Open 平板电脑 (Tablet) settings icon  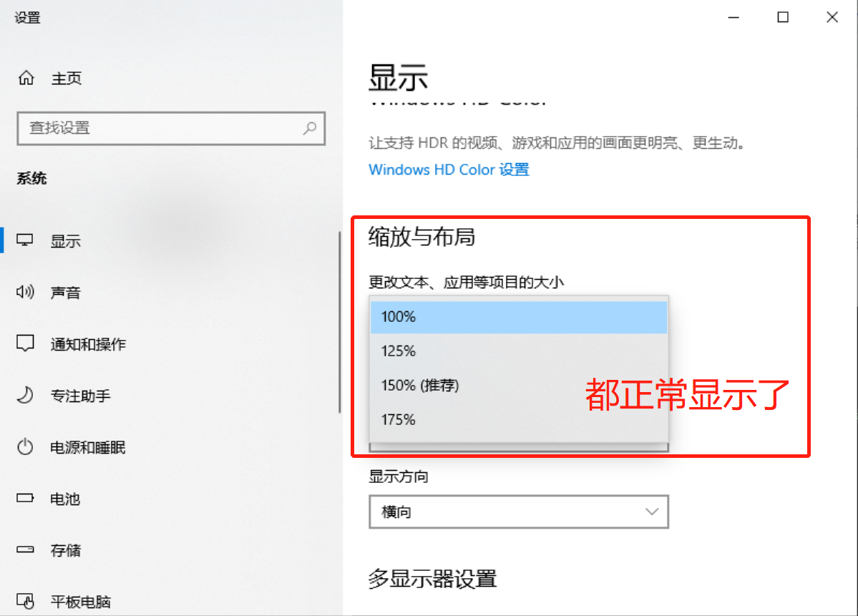[26, 602]
